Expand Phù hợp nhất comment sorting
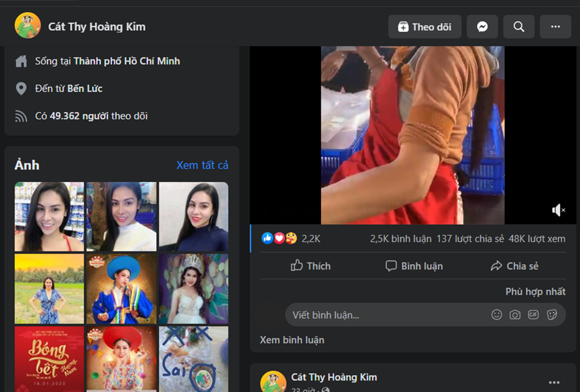580x392 pixels. point(535,291)
